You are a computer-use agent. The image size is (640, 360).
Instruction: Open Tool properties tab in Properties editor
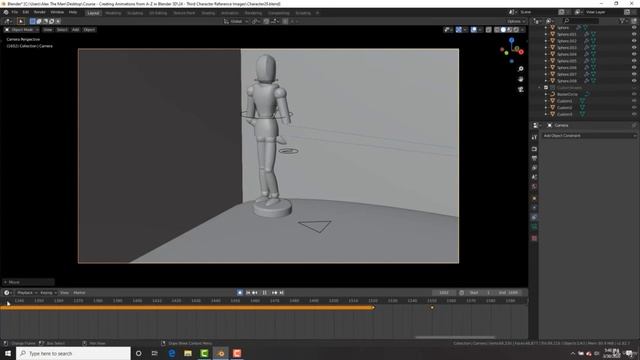point(534,138)
